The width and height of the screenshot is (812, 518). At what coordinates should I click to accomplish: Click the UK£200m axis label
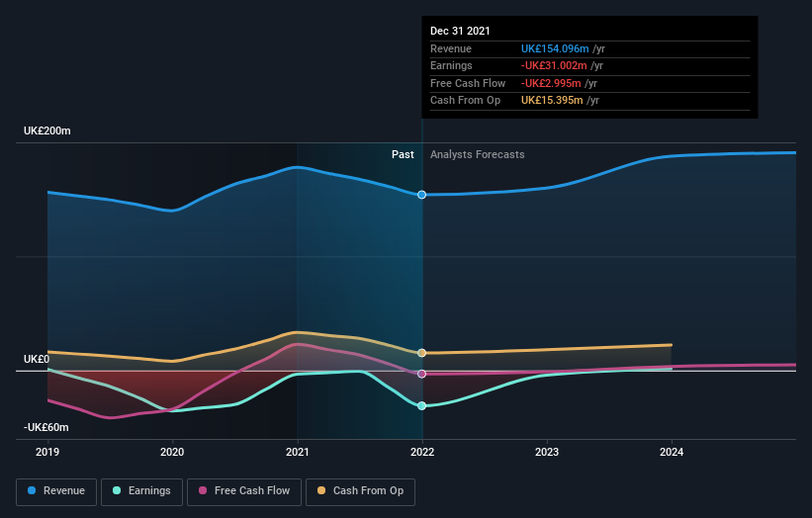tap(47, 130)
